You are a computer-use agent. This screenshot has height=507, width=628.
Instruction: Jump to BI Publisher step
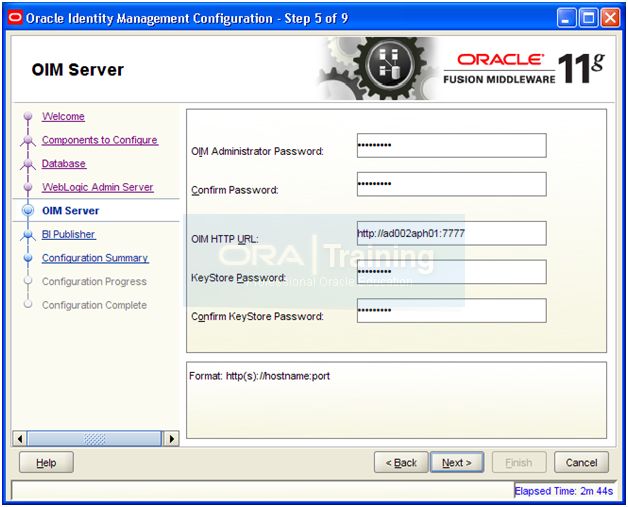click(68, 234)
